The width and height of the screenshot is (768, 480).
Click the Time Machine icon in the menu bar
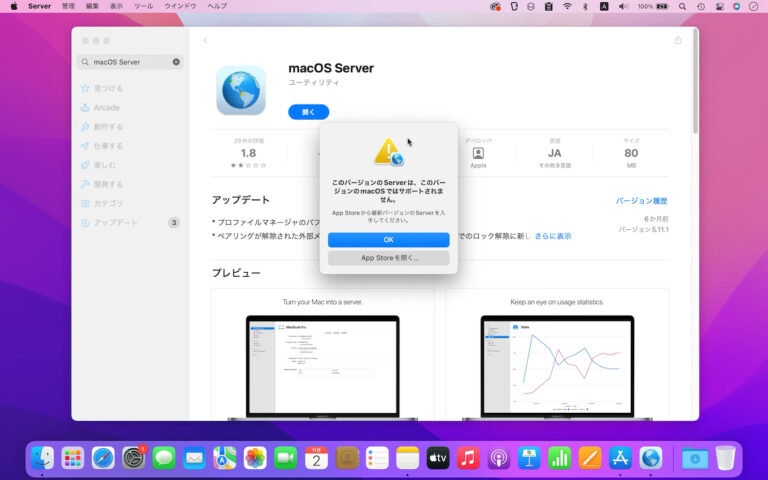[701, 6]
